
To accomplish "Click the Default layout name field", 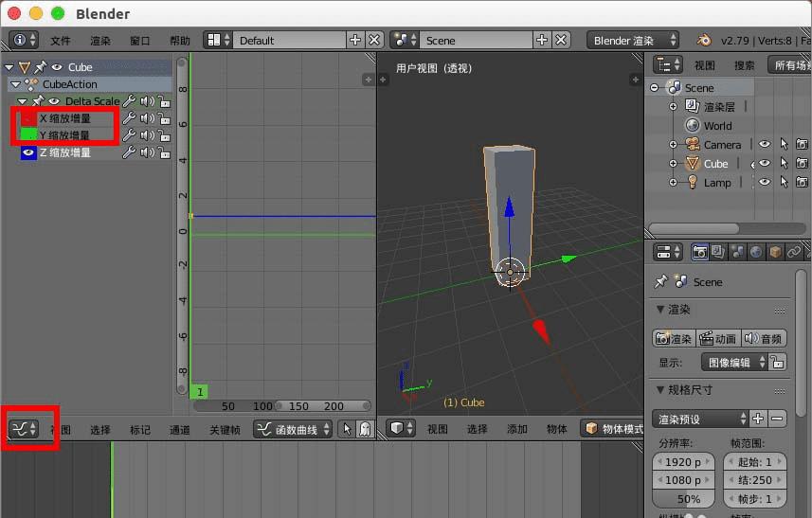I will pos(289,40).
